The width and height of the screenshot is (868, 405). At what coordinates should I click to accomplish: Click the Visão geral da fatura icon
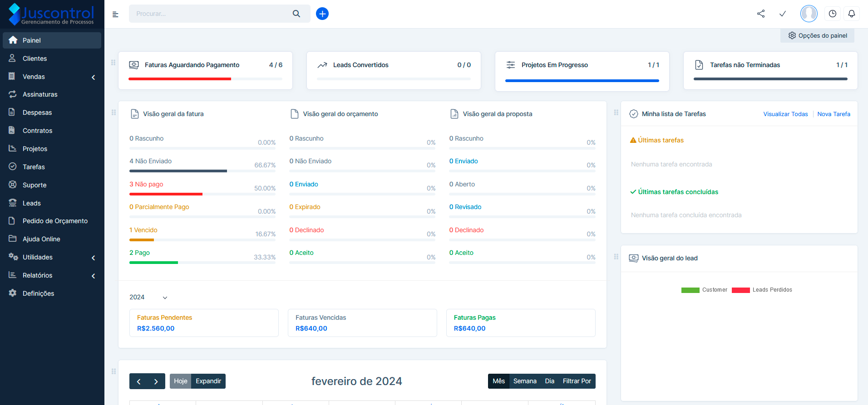[x=134, y=114]
